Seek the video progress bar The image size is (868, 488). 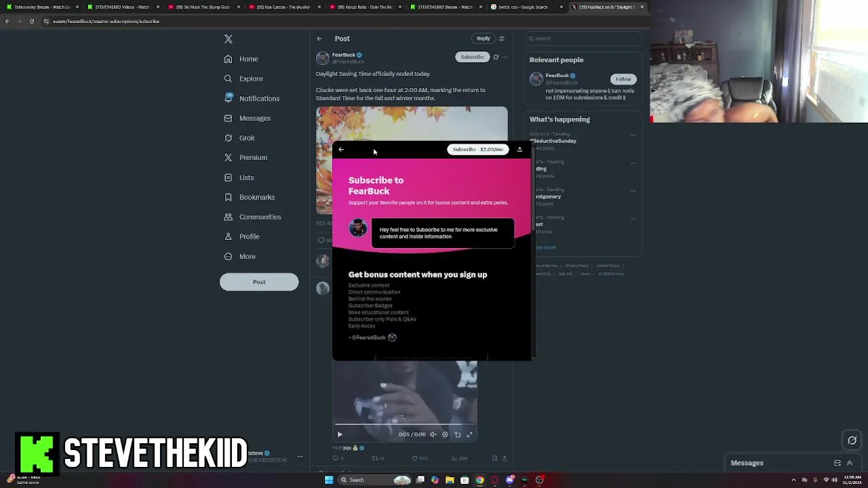click(x=405, y=425)
